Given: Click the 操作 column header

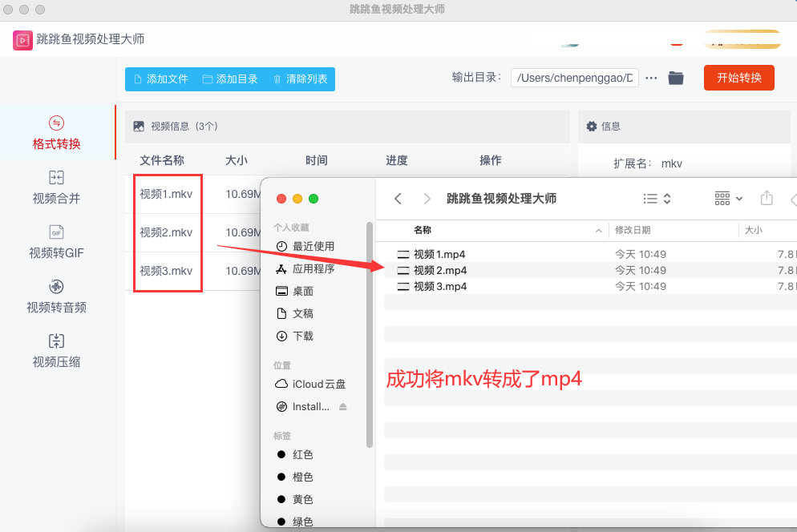Looking at the screenshot, I should coord(491,160).
